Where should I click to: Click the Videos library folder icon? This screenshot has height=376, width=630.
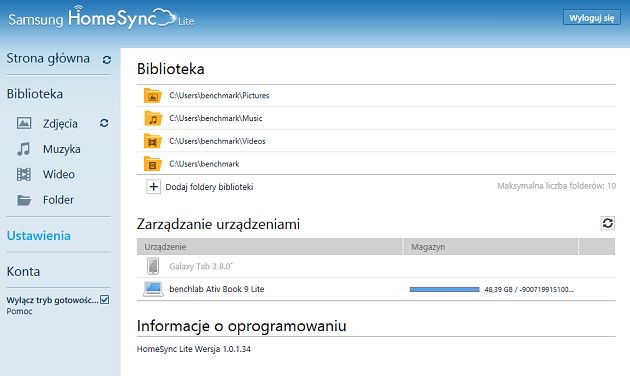pos(153,141)
